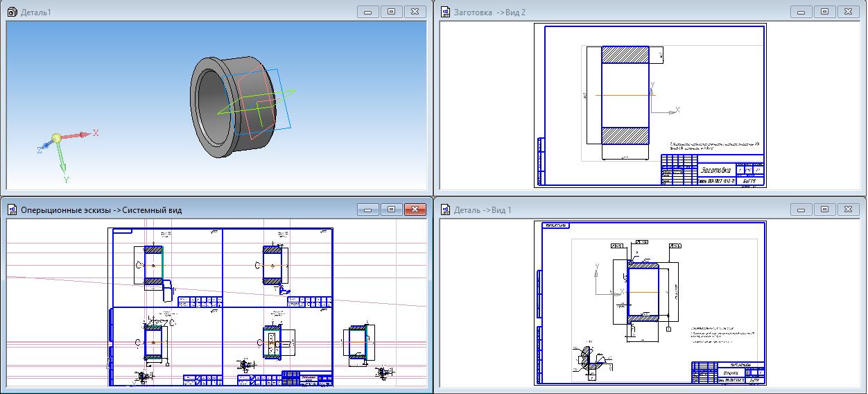Viewport: 868px width, 394px height.
Task: Click the yellow origin sphere of the axis triad
Action: pyautogui.click(x=56, y=138)
